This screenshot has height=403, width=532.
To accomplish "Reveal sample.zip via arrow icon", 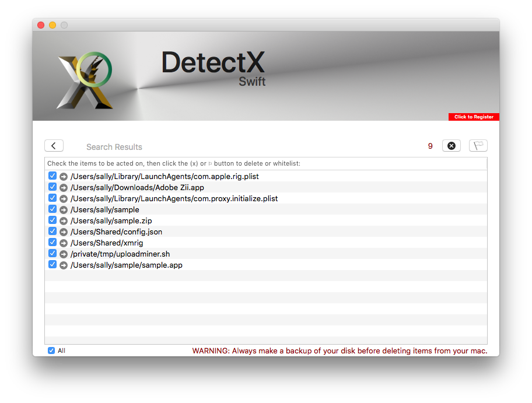I will 64,221.
